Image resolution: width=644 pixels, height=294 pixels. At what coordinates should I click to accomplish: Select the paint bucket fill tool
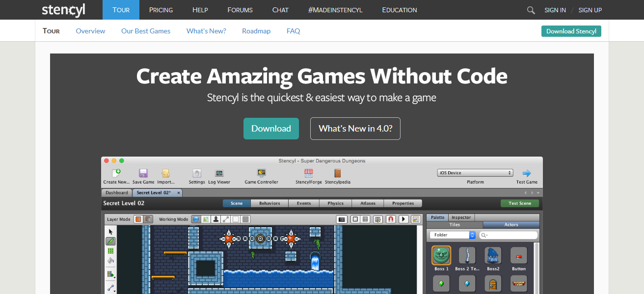pos(111,261)
